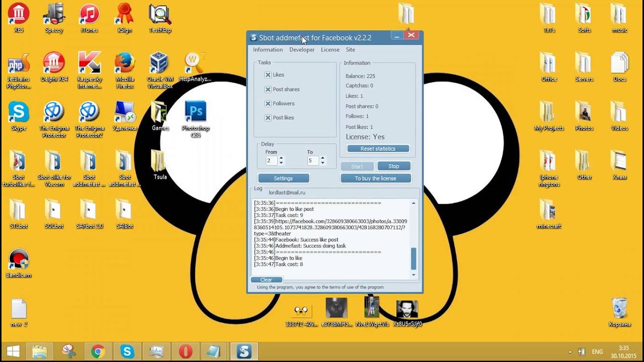Click the To buy the license button
Viewport: 644px width, 362px height.
click(x=376, y=178)
